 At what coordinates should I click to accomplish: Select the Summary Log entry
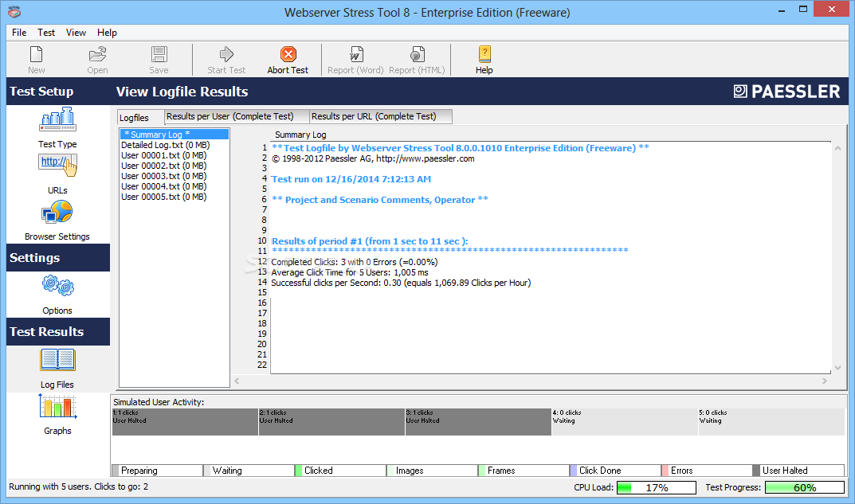click(x=175, y=135)
